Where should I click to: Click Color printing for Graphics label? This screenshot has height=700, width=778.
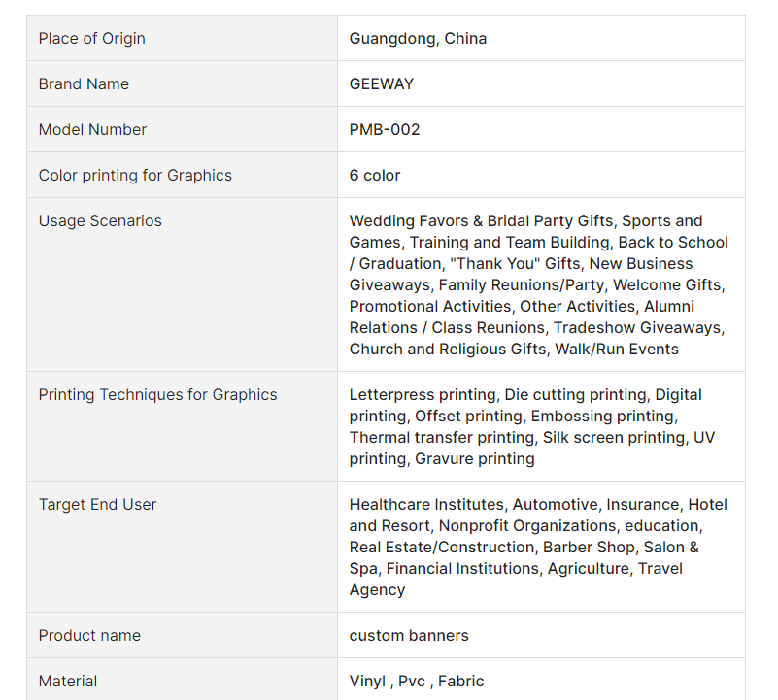(x=135, y=176)
